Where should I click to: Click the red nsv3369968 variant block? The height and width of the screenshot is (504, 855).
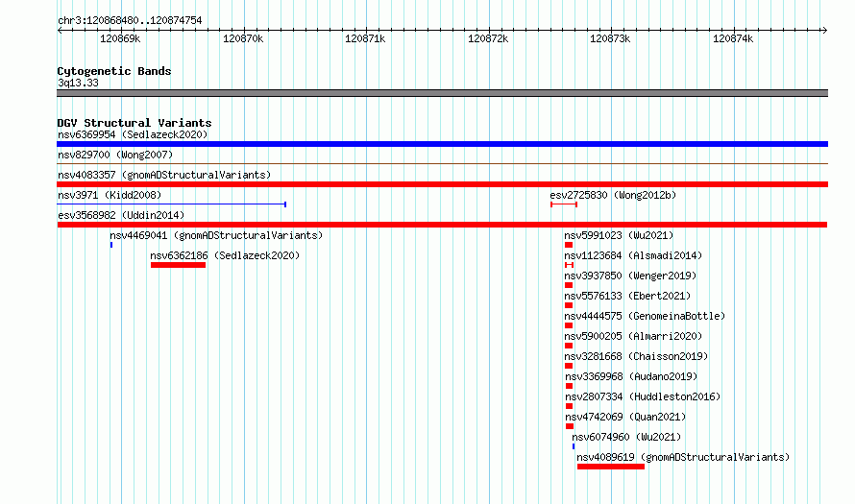click(570, 386)
